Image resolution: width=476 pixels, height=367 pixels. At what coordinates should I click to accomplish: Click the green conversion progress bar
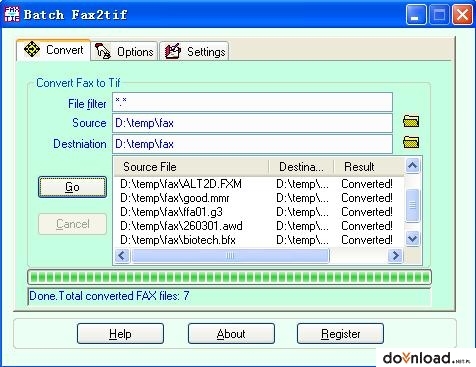[x=229, y=277]
